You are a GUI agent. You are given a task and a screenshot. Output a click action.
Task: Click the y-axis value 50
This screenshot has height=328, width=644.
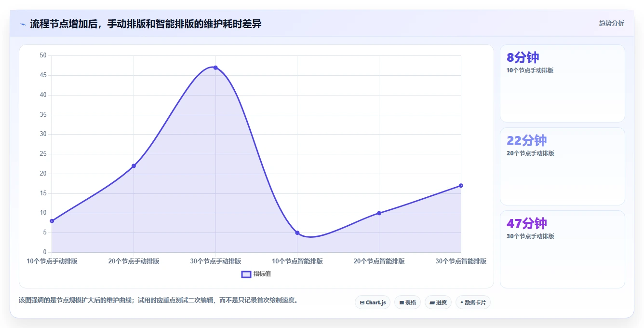pyautogui.click(x=43, y=55)
